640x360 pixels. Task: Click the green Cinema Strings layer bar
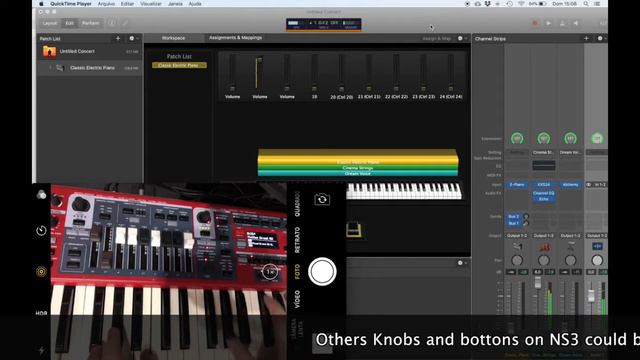pos(358,168)
